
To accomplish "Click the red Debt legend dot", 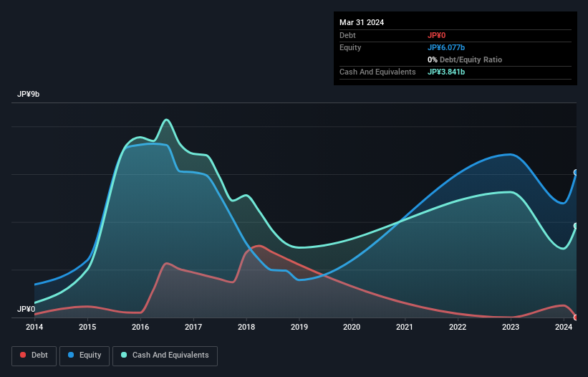I will click(x=23, y=355).
